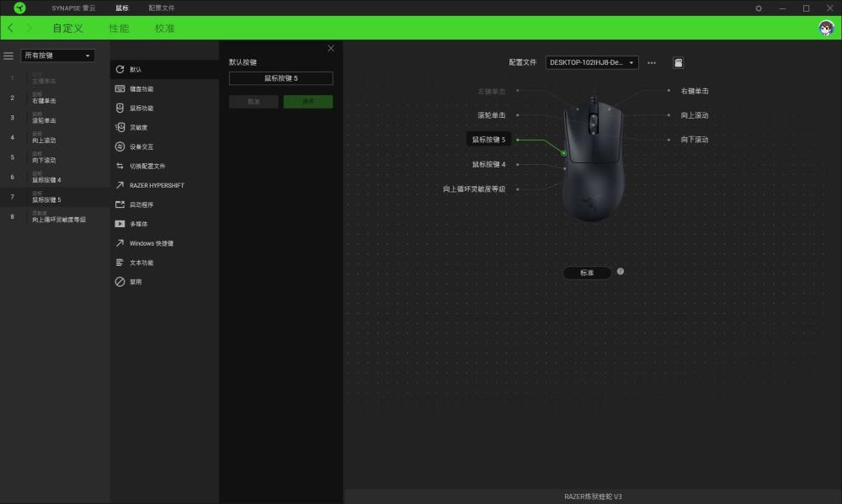This screenshot has height=504, width=842.
Task: Close the 默认按键 panel
Action: [x=331, y=48]
